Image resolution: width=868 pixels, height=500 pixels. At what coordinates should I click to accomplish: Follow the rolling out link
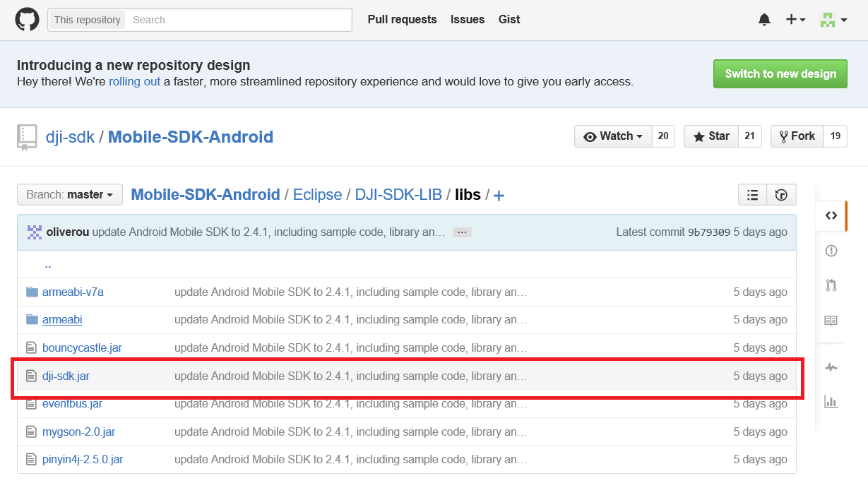134,81
